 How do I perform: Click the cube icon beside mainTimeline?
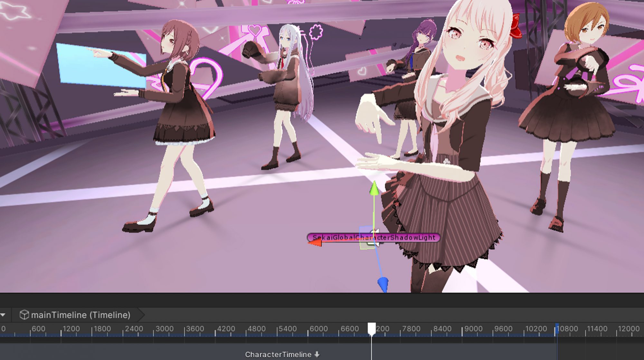(x=24, y=315)
